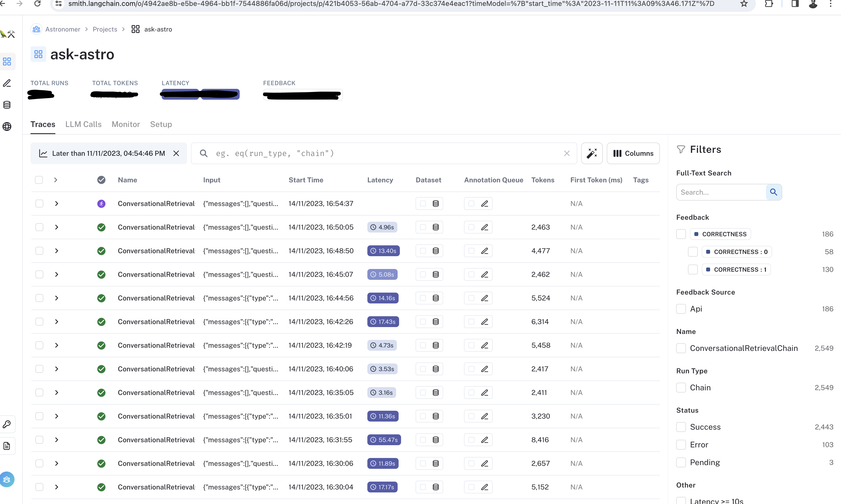Open the API keys icon in sidebar
This screenshot has width=841, height=504.
pos(7,425)
